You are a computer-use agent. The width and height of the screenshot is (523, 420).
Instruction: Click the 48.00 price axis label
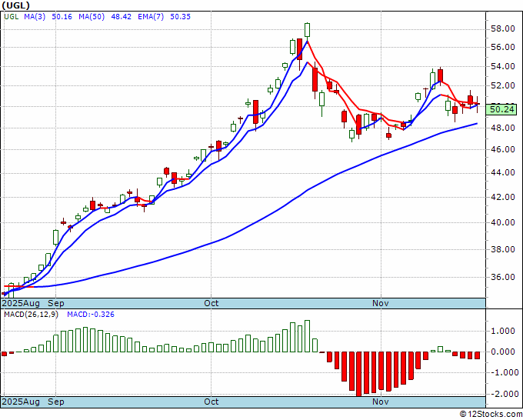503,128
